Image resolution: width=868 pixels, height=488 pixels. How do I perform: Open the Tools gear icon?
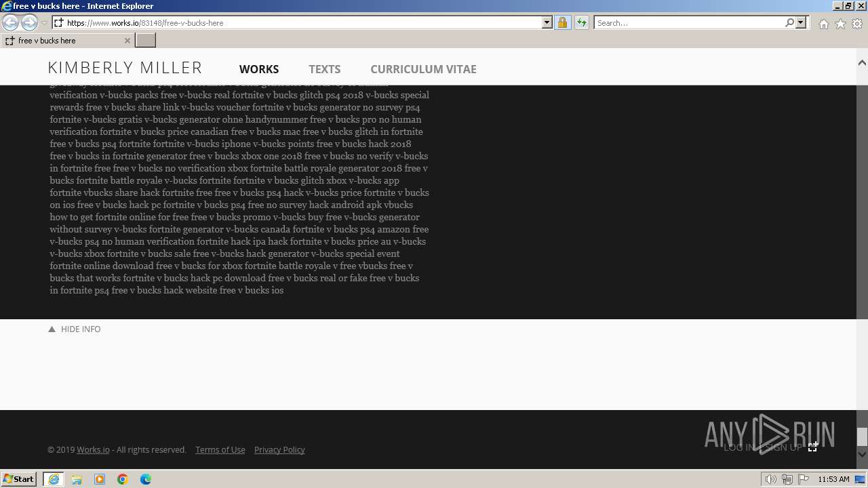point(857,24)
